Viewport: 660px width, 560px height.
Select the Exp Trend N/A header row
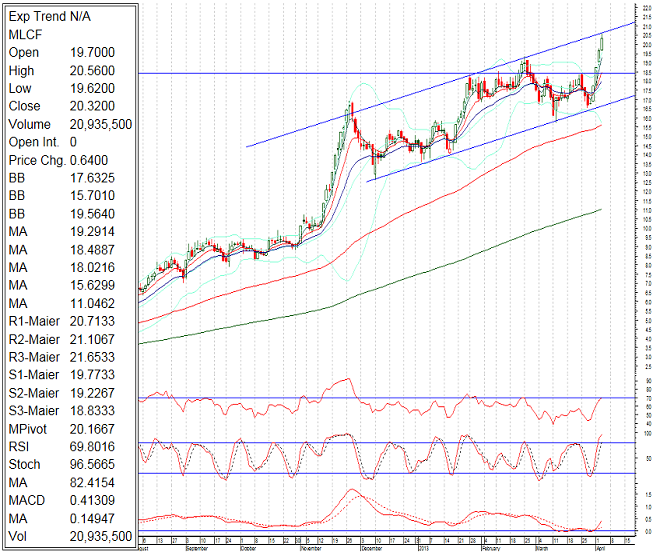coord(49,16)
